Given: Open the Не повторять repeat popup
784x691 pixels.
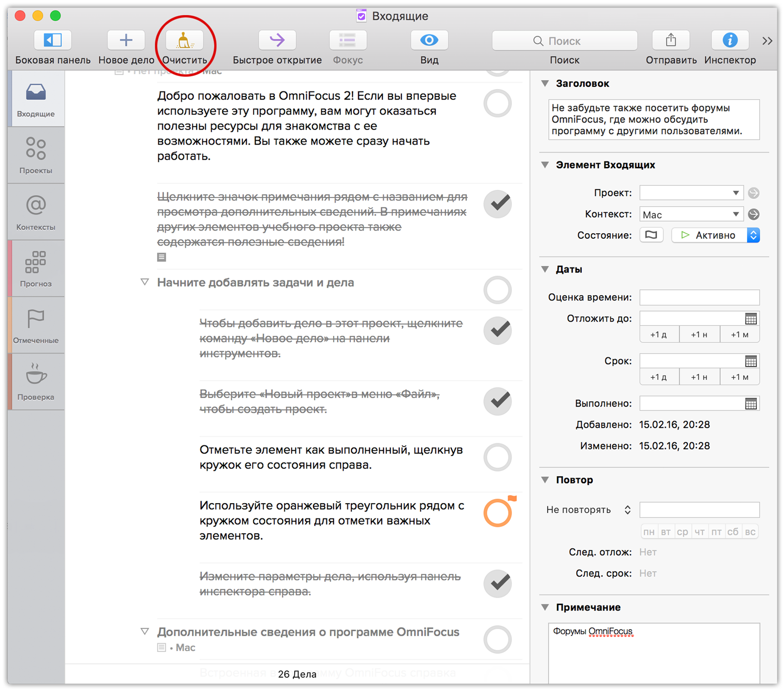Looking at the screenshot, I should [x=589, y=510].
